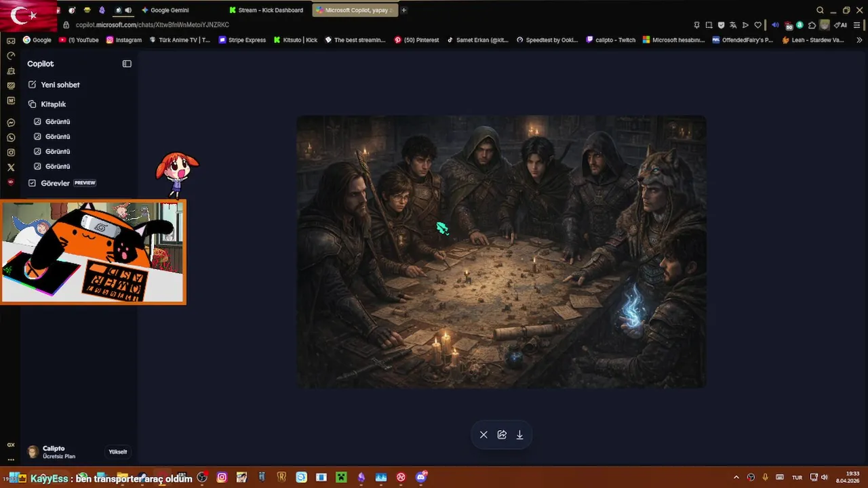Open Instagram in Opera sidebar

11,152
